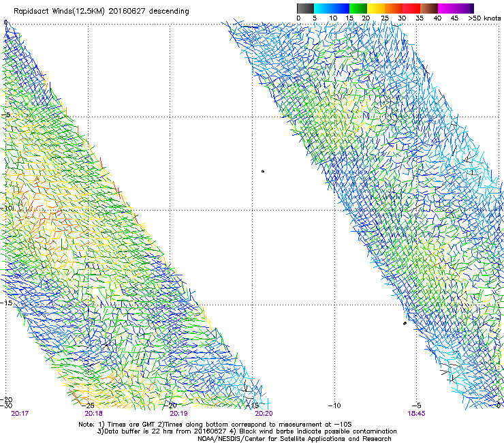This screenshot has width=504, height=443.
Task: Click the blue 5-15 knots legend segment
Action: (332, 8)
